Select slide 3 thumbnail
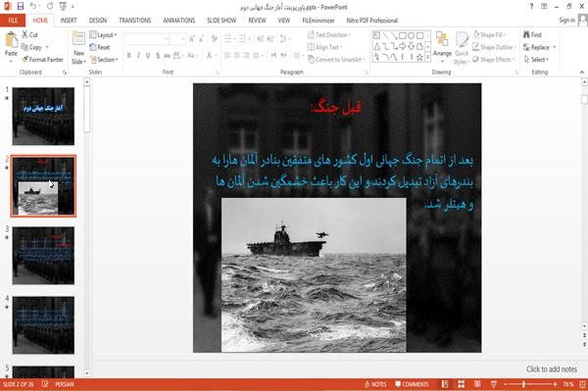This screenshot has height=391, width=588. click(x=43, y=256)
